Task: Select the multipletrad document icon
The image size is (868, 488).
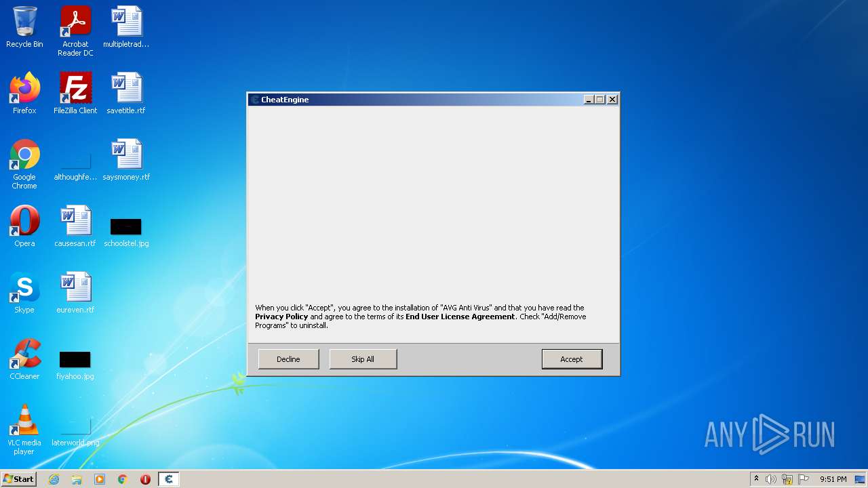Action: click(x=126, y=28)
